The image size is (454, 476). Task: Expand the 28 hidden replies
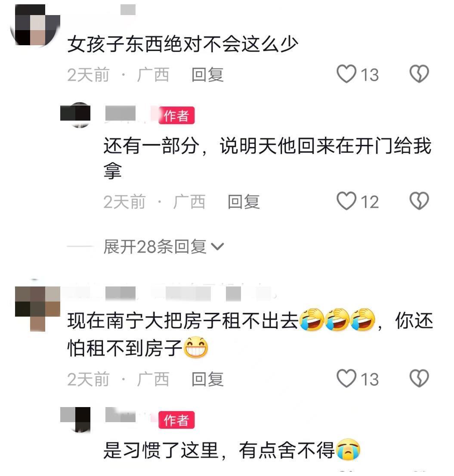tap(164, 246)
